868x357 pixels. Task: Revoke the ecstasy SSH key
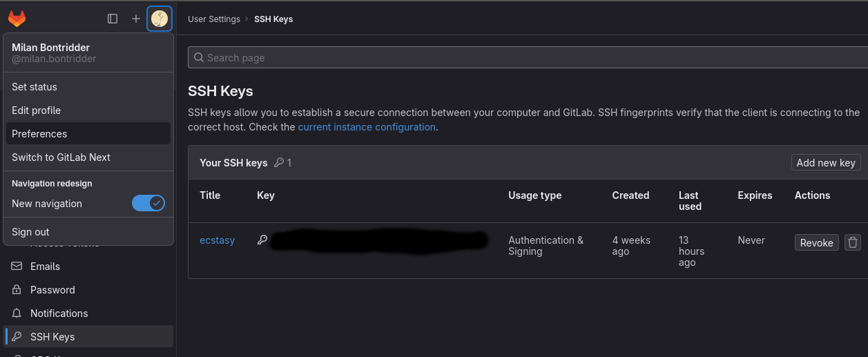(x=817, y=242)
